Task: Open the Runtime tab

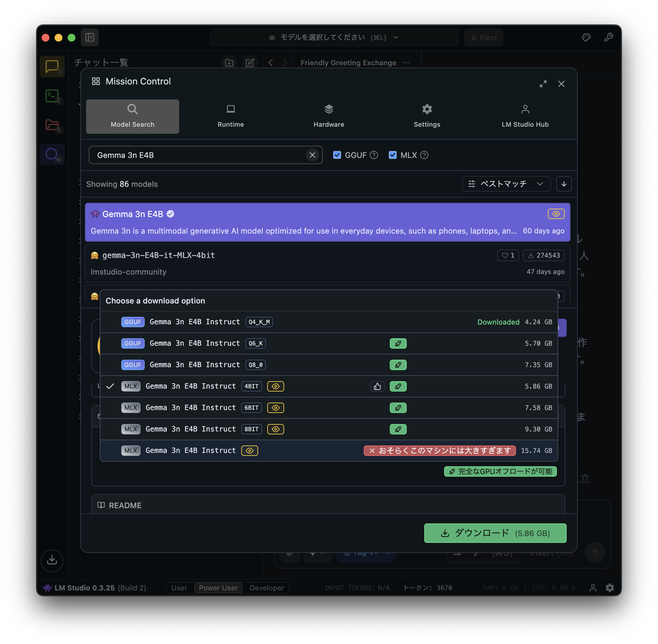Action: coord(230,116)
